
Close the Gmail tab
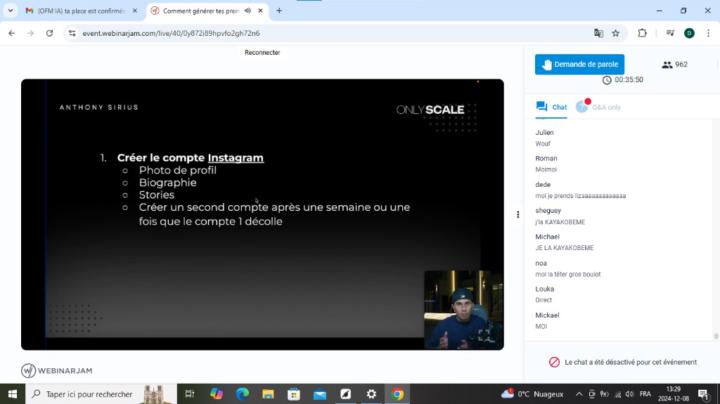point(135,11)
